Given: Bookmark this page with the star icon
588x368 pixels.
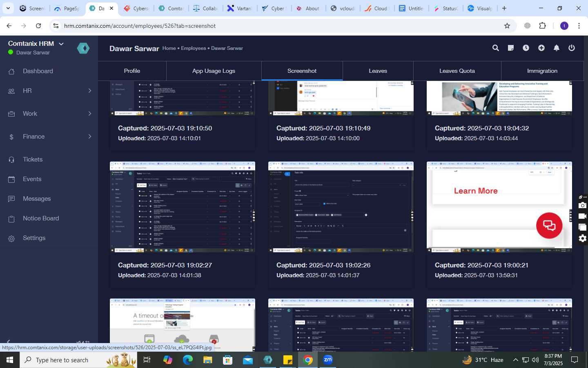Looking at the screenshot, I should point(507,26).
